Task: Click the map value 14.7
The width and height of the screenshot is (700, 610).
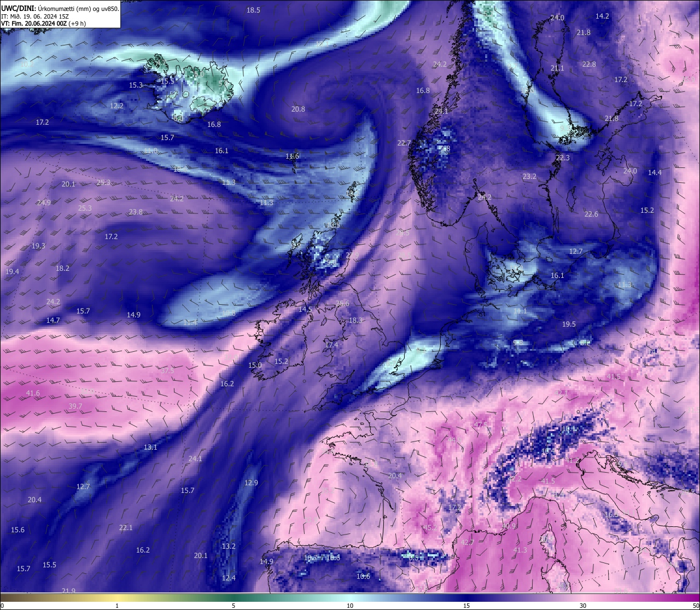Action: (53, 320)
